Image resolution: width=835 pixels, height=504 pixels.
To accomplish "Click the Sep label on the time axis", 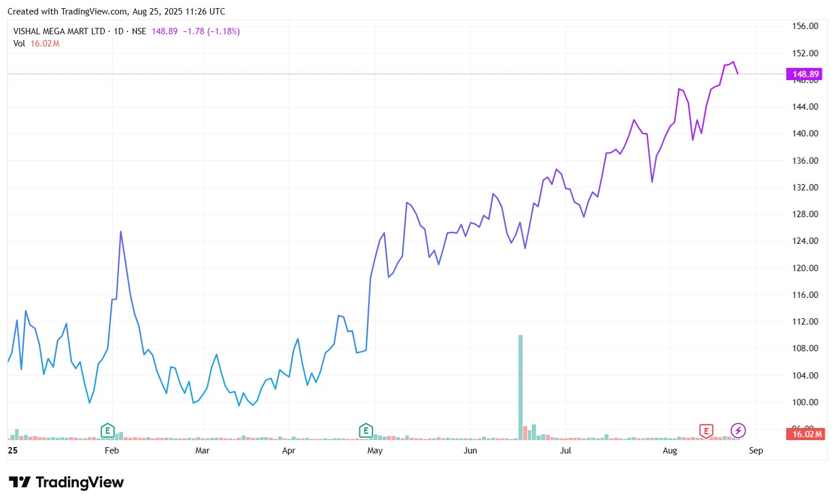I will [755, 451].
